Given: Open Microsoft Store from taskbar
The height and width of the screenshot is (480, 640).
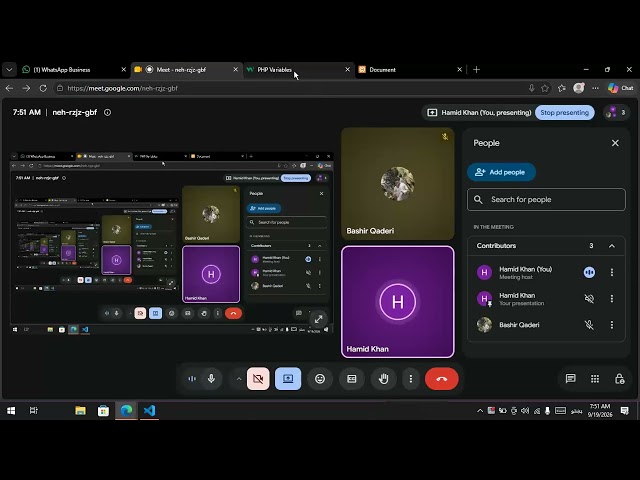Looking at the screenshot, I should tap(103, 411).
